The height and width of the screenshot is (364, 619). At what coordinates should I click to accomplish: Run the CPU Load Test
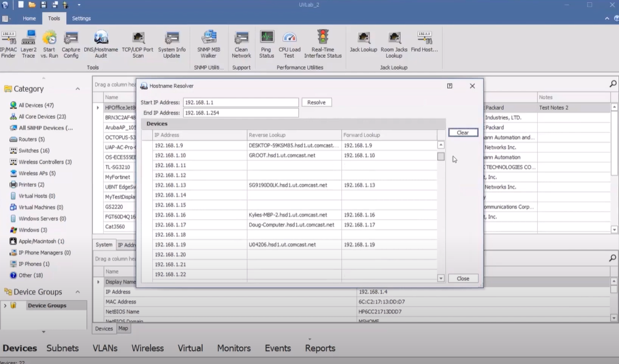pyautogui.click(x=289, y=45)
